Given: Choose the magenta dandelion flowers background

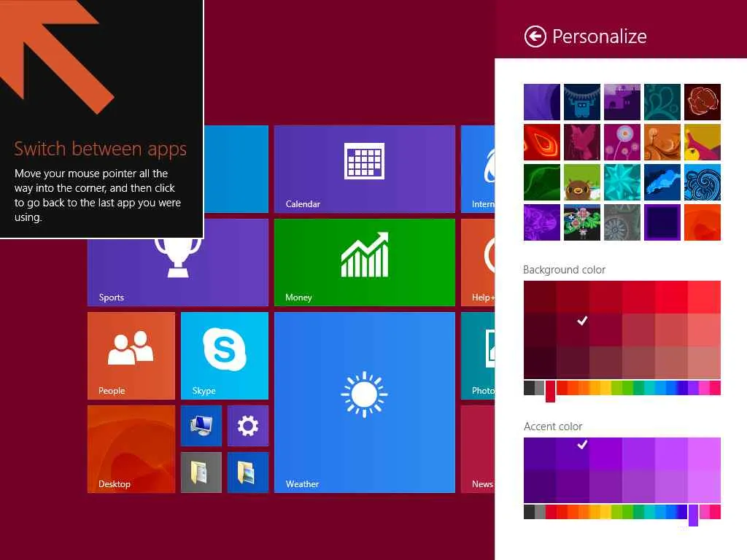Looking at the screenshot, I should (x=622, y=142).
